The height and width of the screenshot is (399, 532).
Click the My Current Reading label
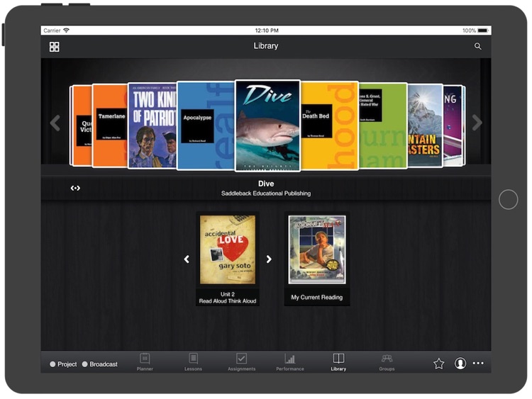[x=317, y=297]
